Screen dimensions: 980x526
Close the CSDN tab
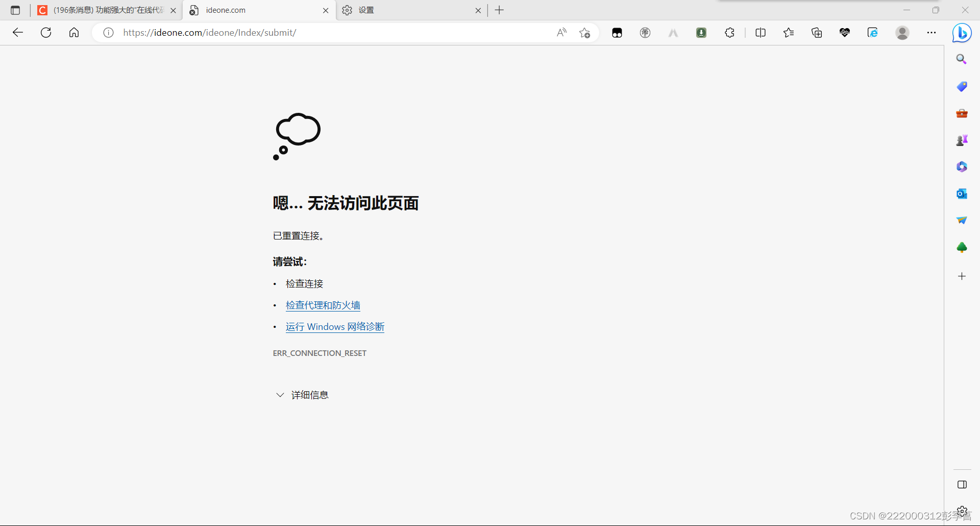(173, 10)
